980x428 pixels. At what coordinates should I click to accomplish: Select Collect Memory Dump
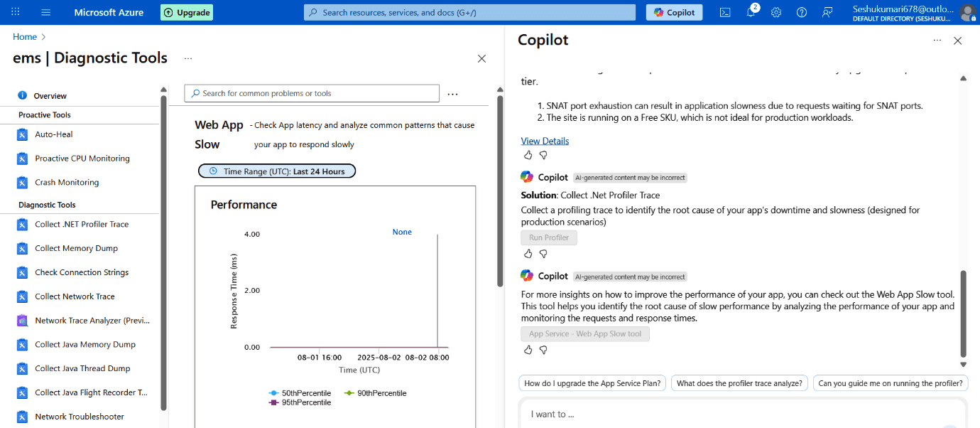pos(77,247)
